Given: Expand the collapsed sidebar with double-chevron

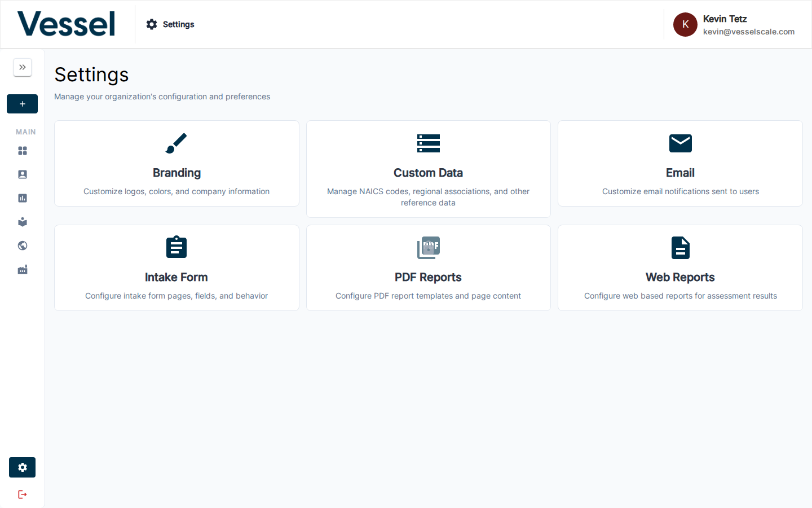Looking at the screenshot, I should [x=23, y=67].
